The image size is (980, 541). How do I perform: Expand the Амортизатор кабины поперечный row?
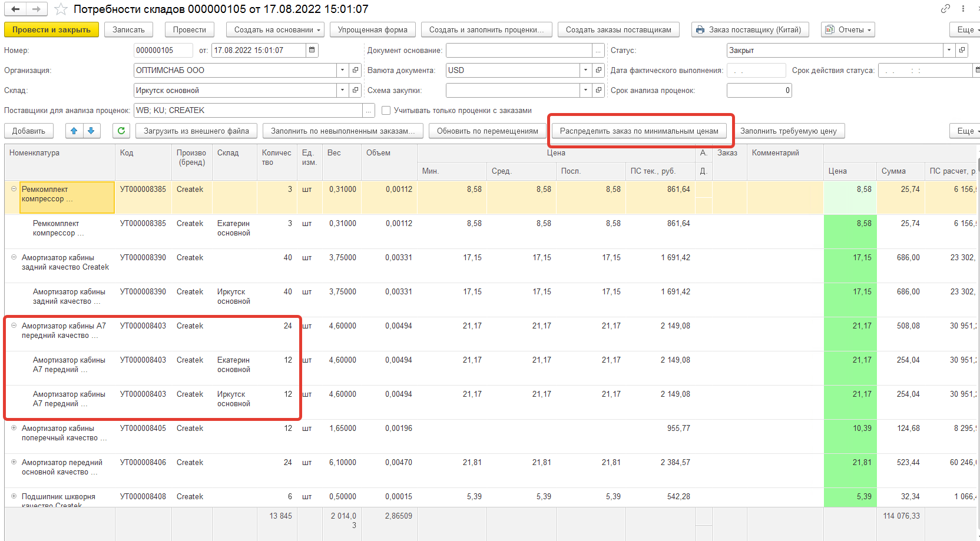[14, 428]
